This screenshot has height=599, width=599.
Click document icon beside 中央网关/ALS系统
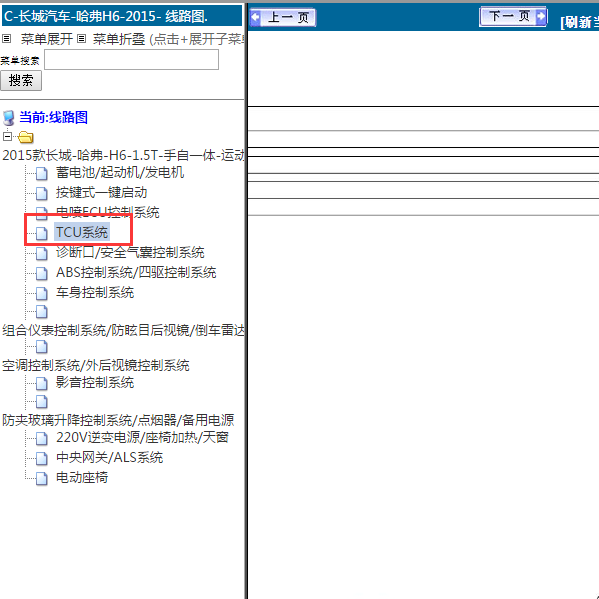(42, 458)
